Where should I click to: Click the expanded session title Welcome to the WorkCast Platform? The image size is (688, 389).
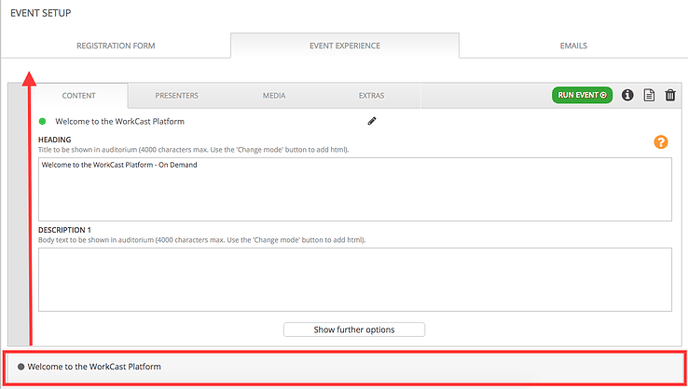click(x=120, y=121)
